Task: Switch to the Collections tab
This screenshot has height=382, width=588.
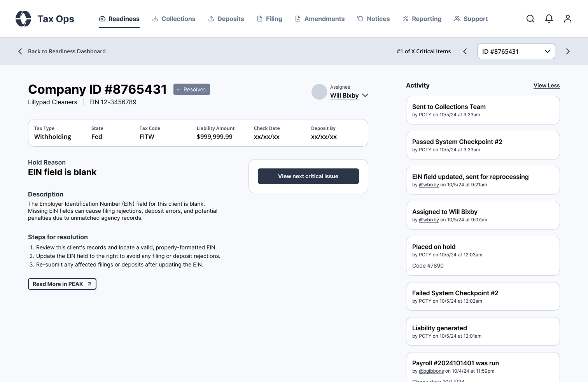Action: pos(173,19)
